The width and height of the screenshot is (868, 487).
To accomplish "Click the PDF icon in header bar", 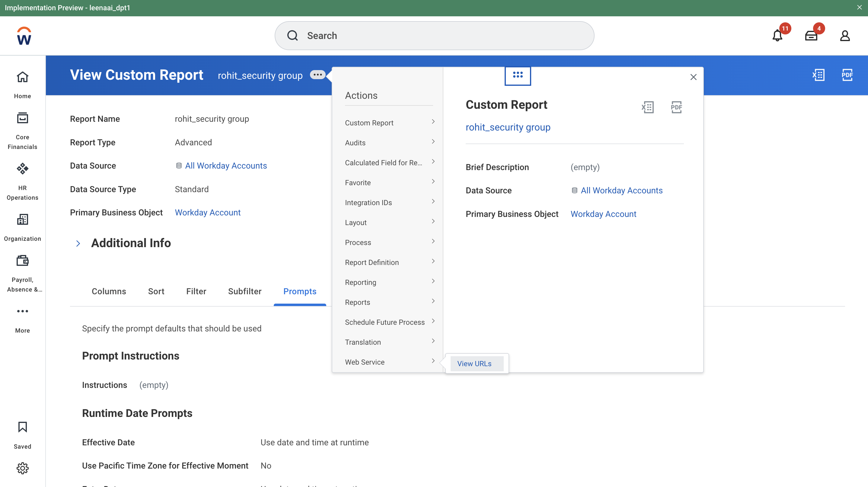I will pos(847,75).
